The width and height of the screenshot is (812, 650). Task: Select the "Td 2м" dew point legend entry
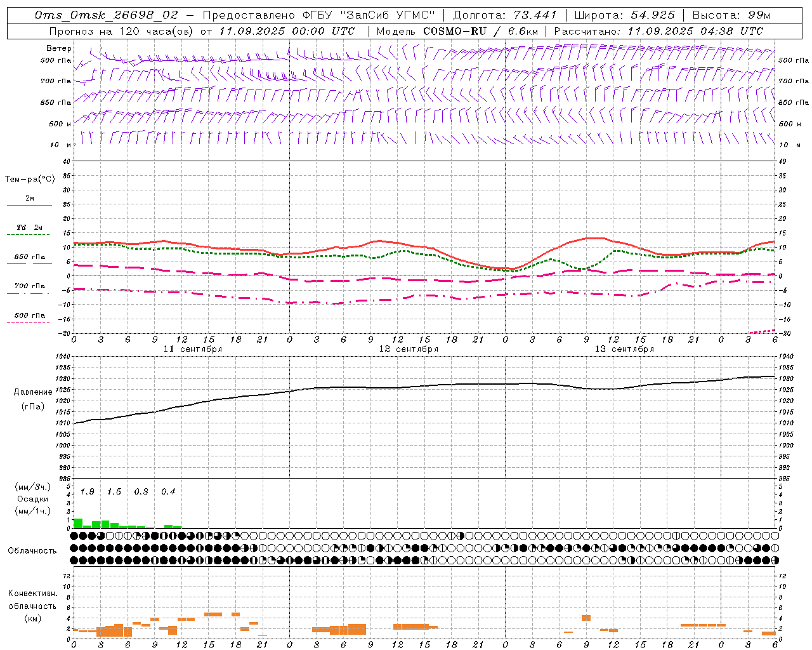(30, 227)
